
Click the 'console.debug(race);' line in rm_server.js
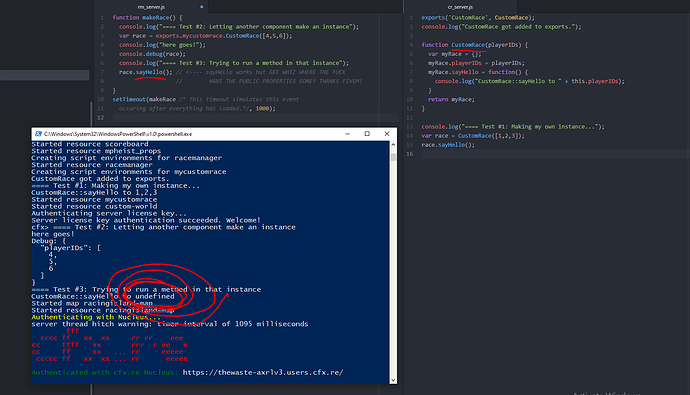click(x=152, y=54)
